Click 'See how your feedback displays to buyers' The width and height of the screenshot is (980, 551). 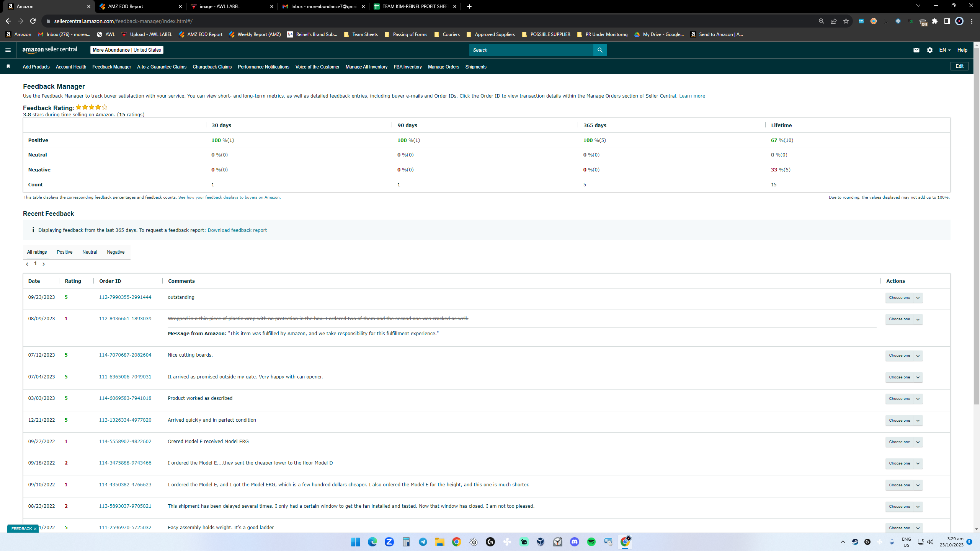[229, 197]
